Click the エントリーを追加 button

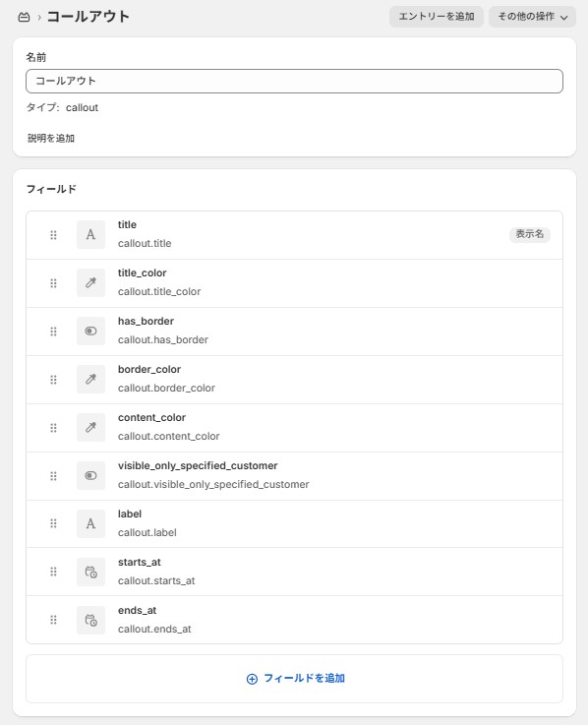tap(437, 17)
